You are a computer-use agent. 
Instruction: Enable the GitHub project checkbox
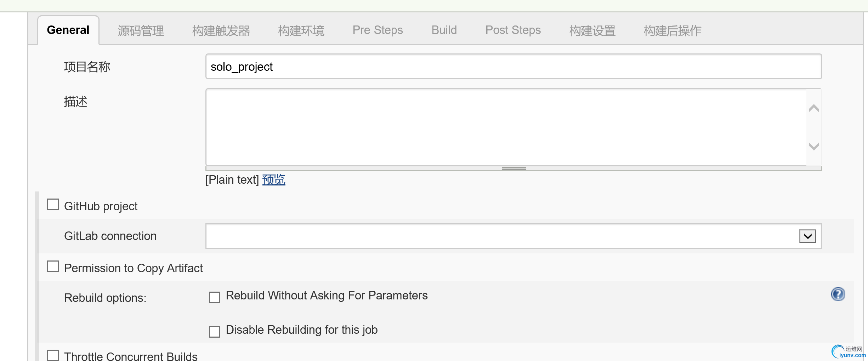53,205
